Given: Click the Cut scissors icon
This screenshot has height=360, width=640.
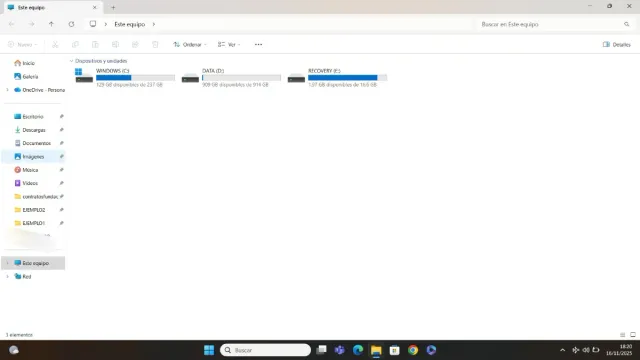Looking at the screenshot, I should [x=55, y=44].
